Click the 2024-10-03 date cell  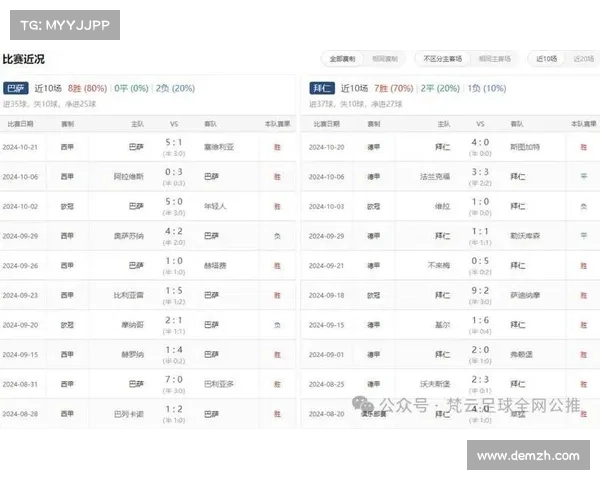tap(326, 207)
